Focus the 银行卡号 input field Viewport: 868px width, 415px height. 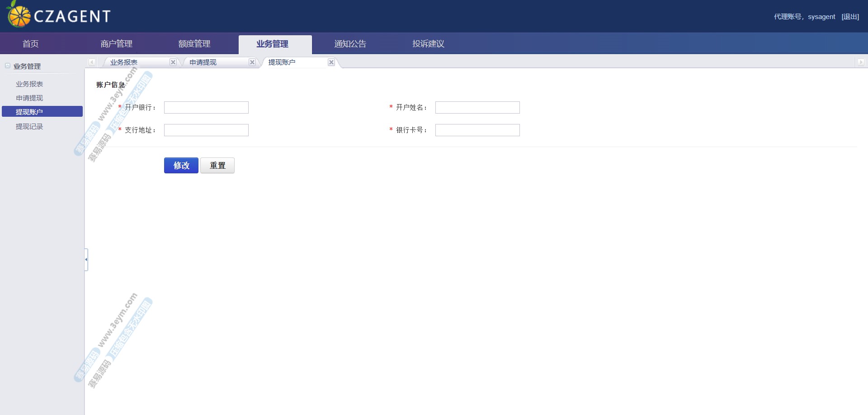coord(477,130)
